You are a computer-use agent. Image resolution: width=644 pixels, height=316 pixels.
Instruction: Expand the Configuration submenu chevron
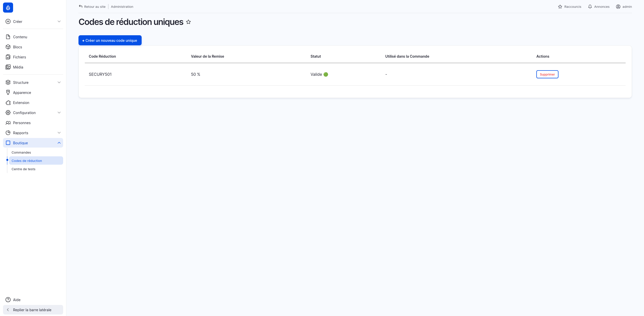(59, 113)
